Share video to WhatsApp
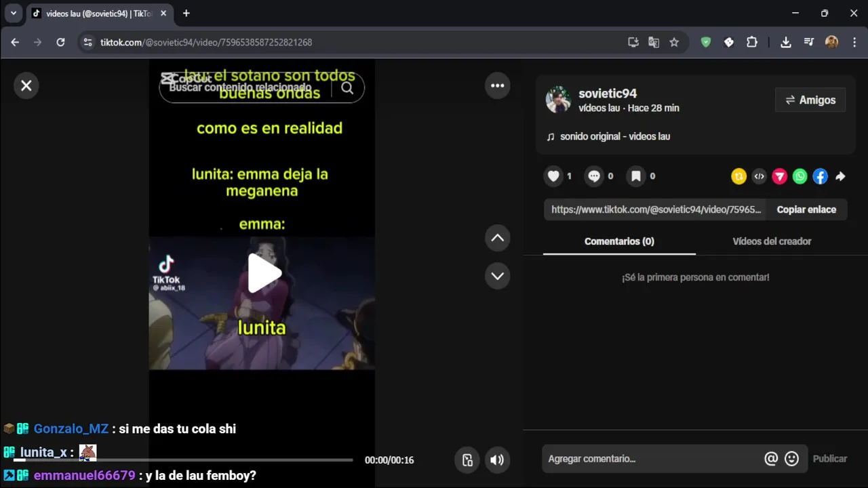Viewport: 868px width, 488px height. (x=800, y=176)
